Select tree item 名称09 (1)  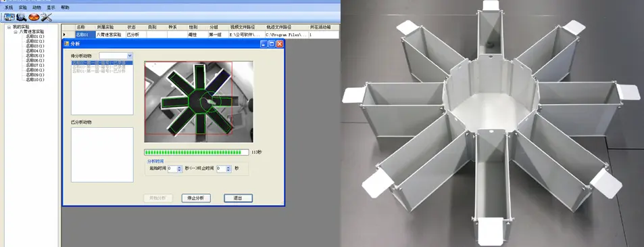point(35,75)
